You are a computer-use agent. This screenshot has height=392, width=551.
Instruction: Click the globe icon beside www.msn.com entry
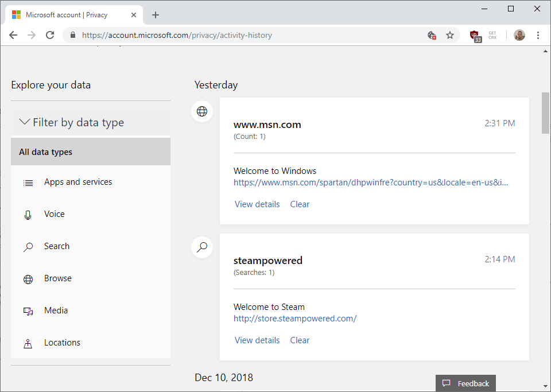point(202,111)
